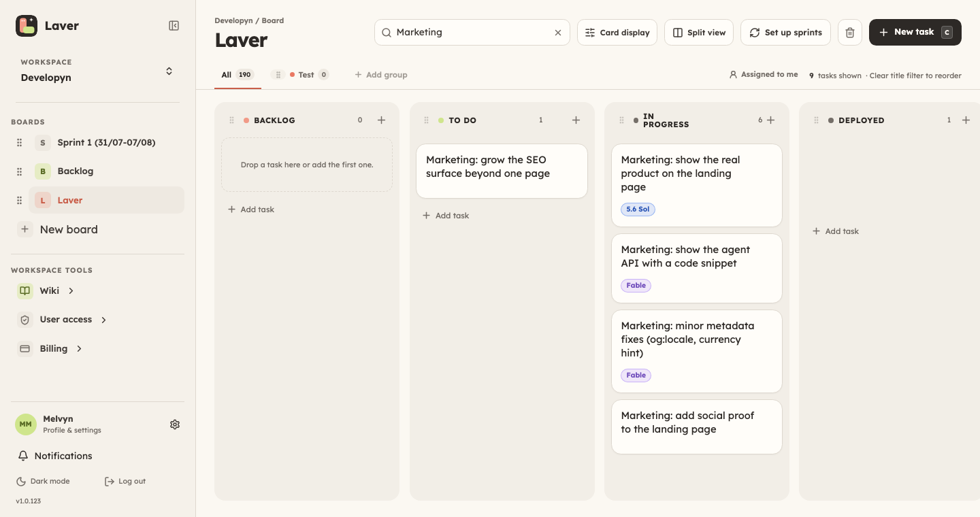The image size is (980, 517).
Task: Grab the drag handle beside Sprint 1 board
Action: coord(20,143)
